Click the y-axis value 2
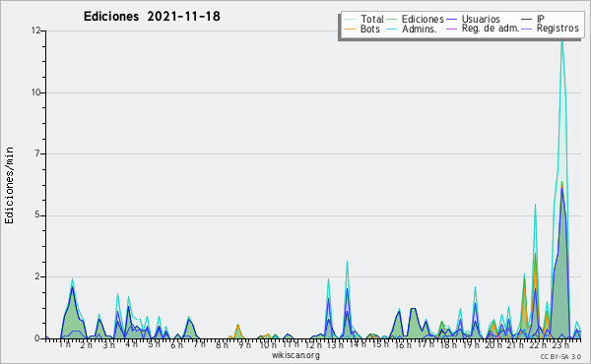591x364 pixels. click(x=37, y=276)
